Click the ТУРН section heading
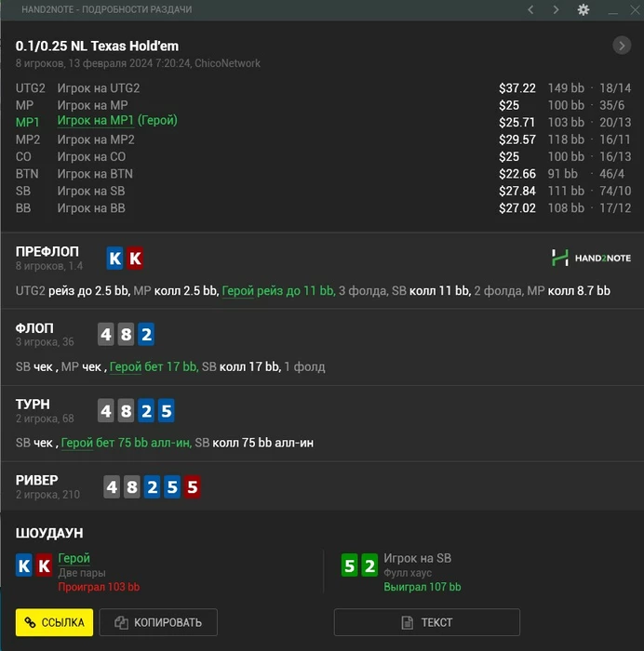Screen dimensions: 644x651 tap(33, 404)
